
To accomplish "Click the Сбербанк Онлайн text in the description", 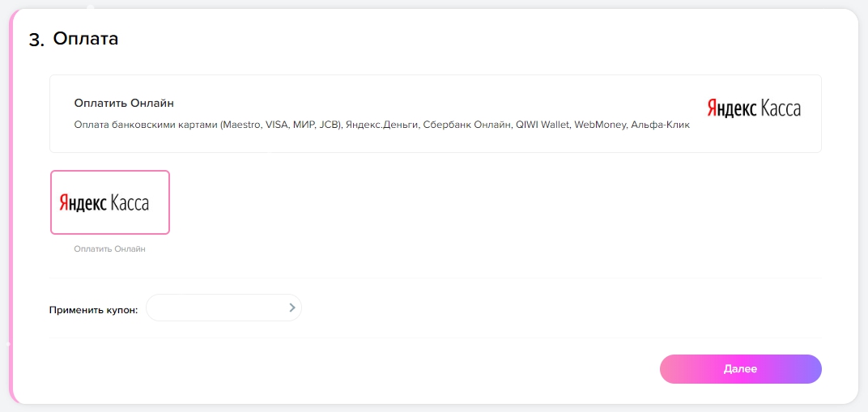I will (x=467, y=125).
